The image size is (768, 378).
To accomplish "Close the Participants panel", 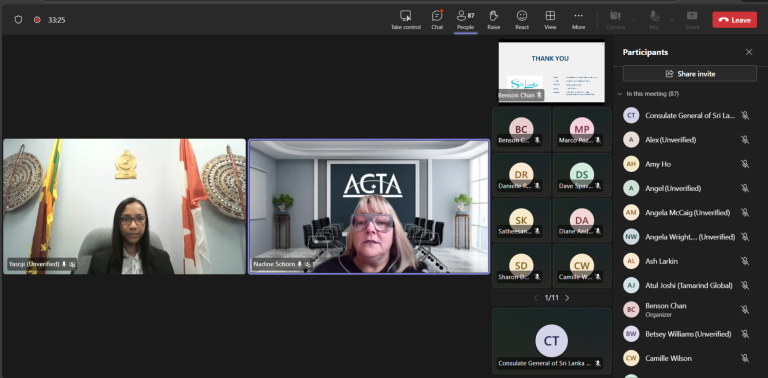I will pos(748,52).
